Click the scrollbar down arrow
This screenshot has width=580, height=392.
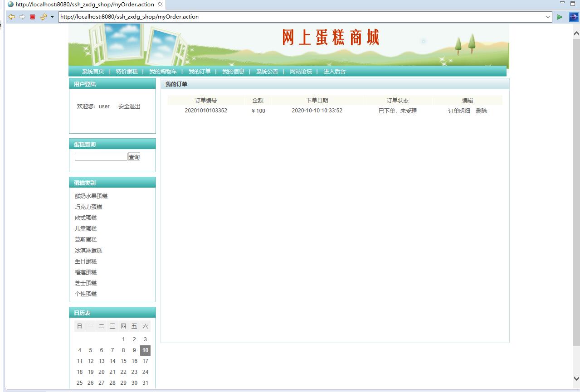[576, 378]
